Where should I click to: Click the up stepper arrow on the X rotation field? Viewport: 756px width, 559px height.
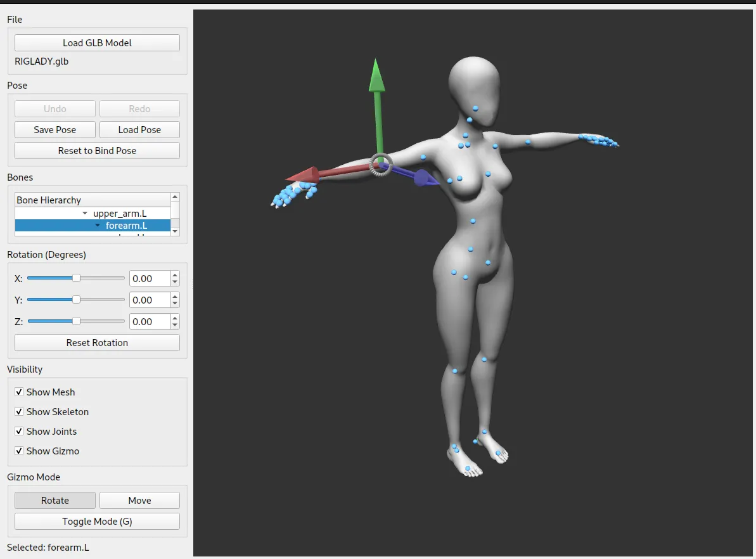[174, 274]
